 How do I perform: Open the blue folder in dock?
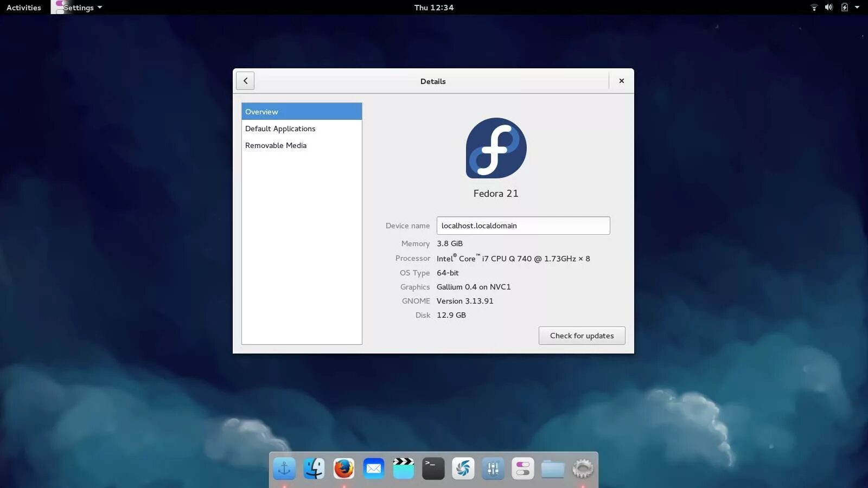point(553,468)
